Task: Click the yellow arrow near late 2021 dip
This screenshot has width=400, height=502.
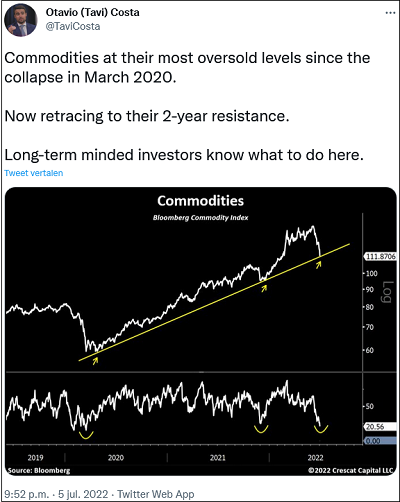Action: [x=264, y=289]
